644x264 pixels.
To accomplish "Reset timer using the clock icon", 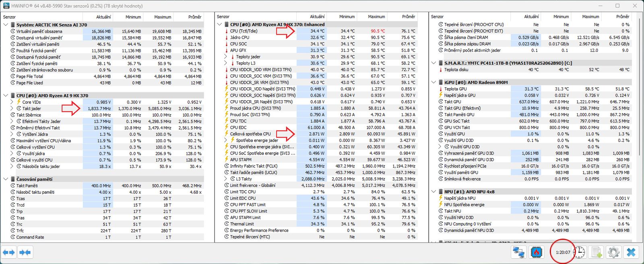I will pos(579,252).
